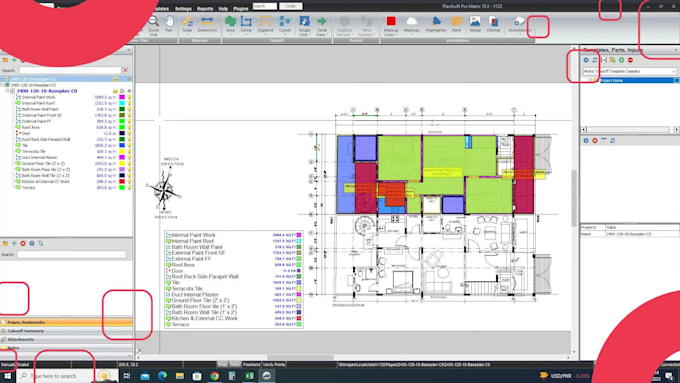Toggle light bulb for Bath Room Wall Paint
The image size is (680, 383).
click(x=129, y=110)
